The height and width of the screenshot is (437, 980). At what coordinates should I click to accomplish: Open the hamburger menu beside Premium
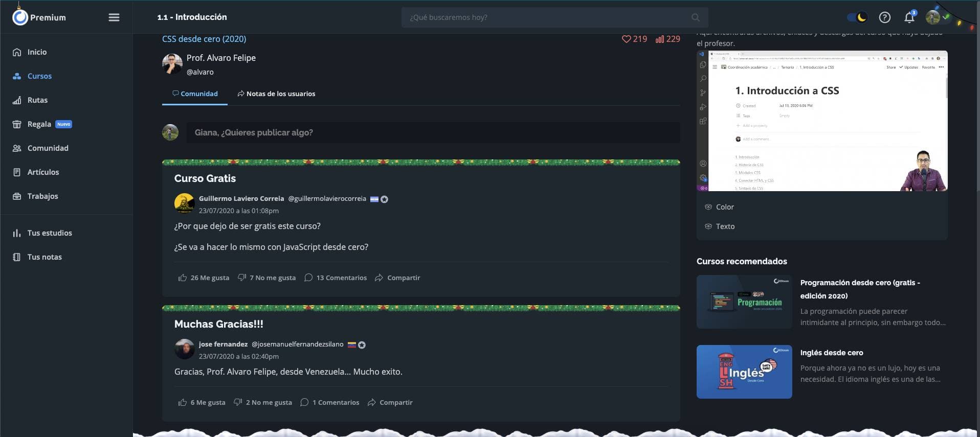[x=114, y=17]
